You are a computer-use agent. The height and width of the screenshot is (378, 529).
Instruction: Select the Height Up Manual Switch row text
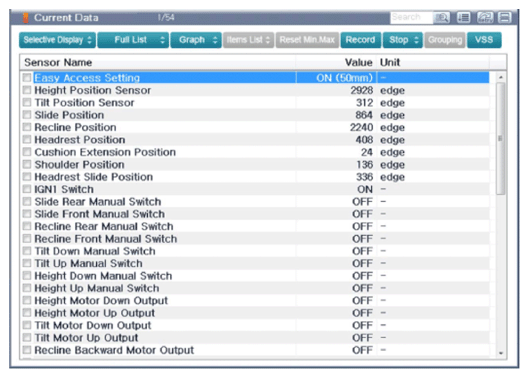coord(97,288)
